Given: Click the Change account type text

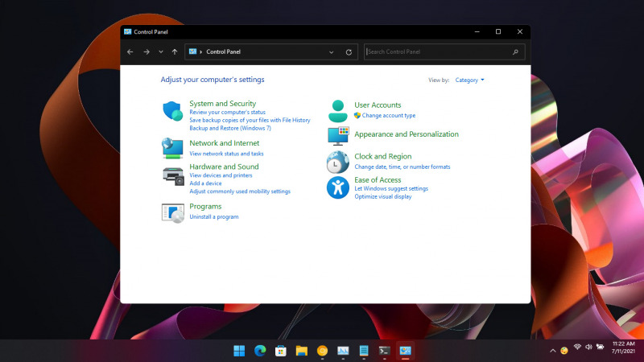Looking at the screenshot, I should point(389,115).
